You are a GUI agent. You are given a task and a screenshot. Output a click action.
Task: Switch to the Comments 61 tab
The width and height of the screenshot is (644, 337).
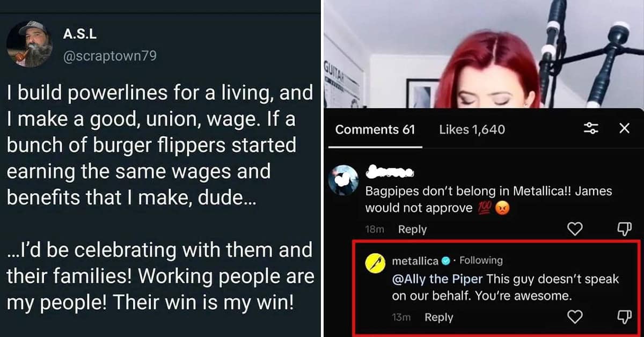tap(375, 129)
